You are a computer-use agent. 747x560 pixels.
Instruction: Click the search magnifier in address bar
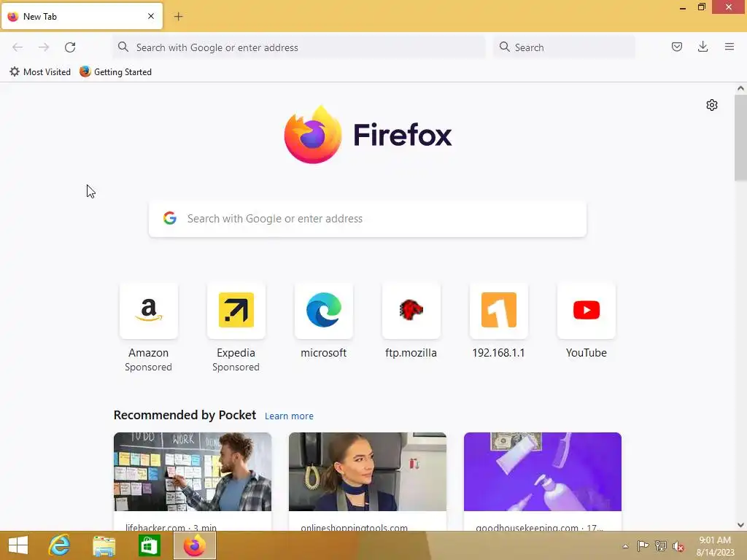point(123,47)
